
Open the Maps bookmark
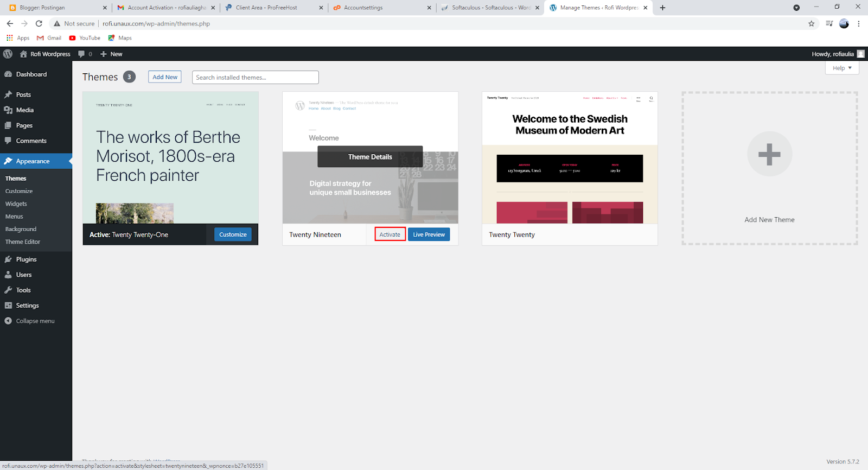pos(120,38)
